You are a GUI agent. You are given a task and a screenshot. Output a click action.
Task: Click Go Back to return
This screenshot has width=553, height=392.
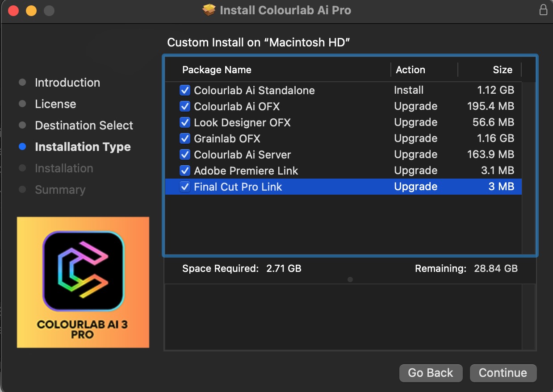click(x=431, y=373)
